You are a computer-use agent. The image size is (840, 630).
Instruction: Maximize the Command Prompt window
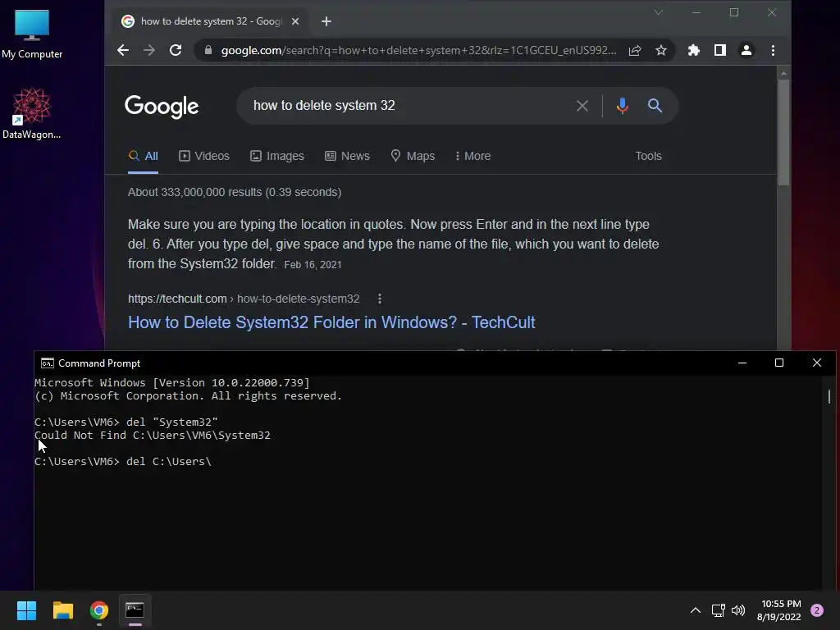(779, 363)
